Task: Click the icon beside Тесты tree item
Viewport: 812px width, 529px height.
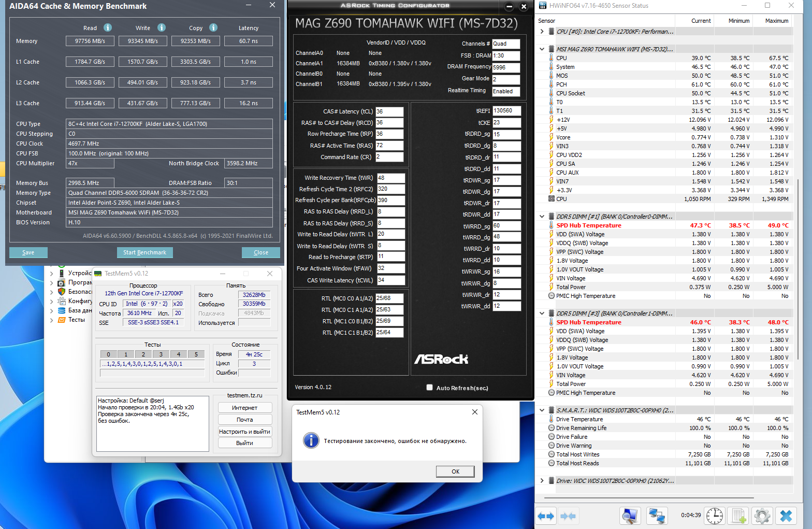Action: [x=62, y=320]
